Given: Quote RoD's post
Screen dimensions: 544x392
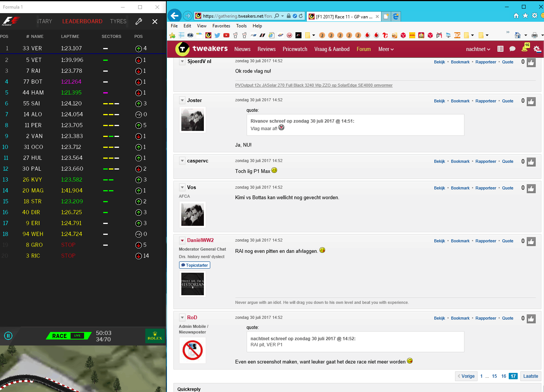Looking at the screenshot, I should point(508,318).
